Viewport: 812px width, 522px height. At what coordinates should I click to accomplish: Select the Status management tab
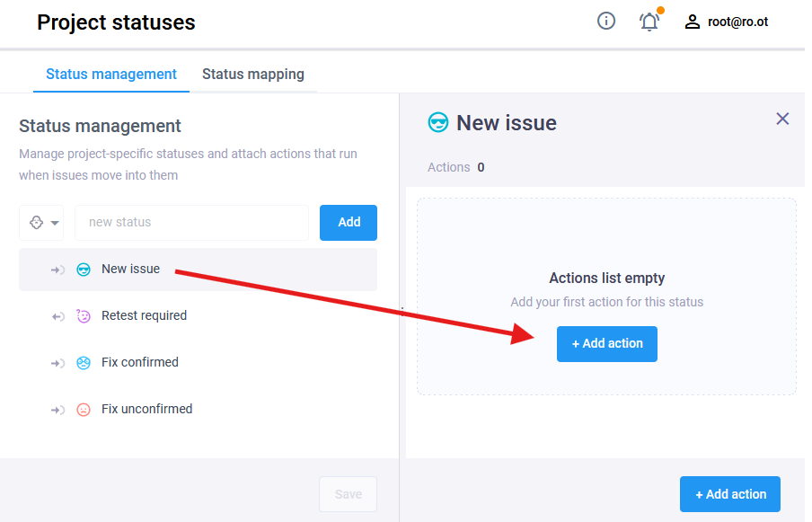coord(111,74)
